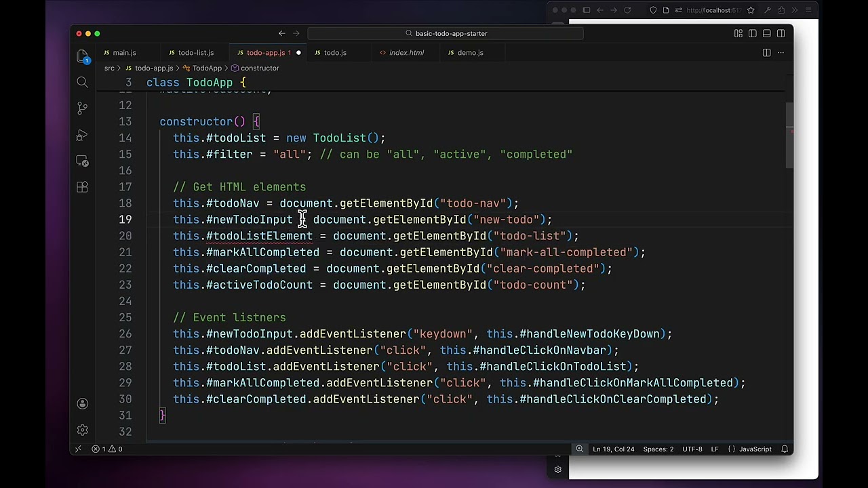Change indentation via Spaces: 2
Viewport: 868px width, 488px height.
(x=658, y=449)
